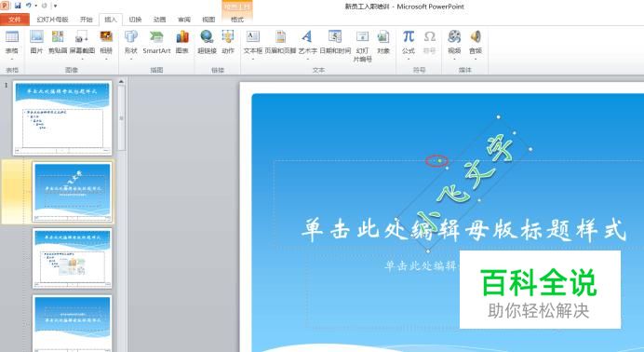Click the rotated green WordArt text
This screenshot has height=352, width=644.
tap(464, 183)
